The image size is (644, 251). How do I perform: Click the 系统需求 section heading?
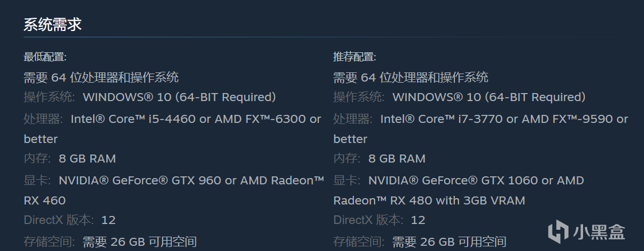52,25
